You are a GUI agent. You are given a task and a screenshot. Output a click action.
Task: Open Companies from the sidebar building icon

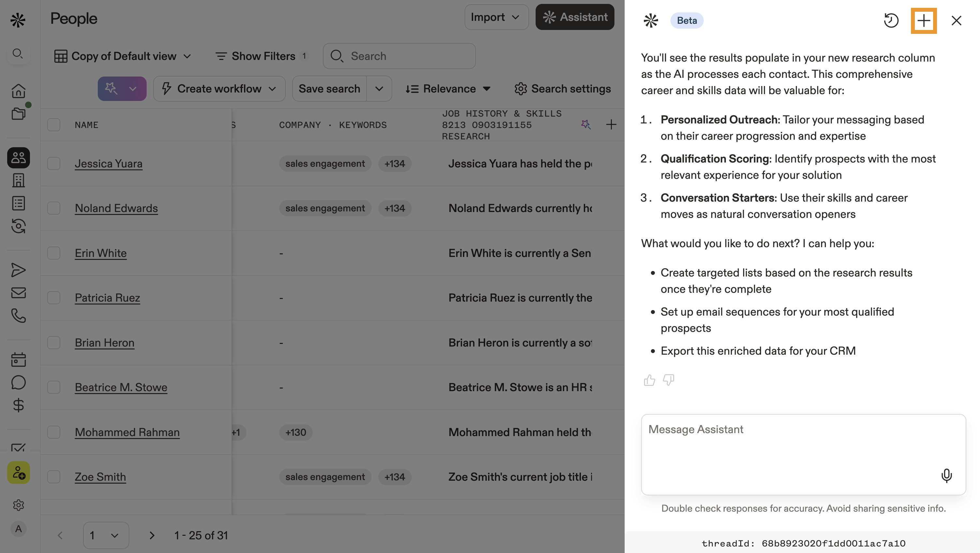tap(18, 180)
